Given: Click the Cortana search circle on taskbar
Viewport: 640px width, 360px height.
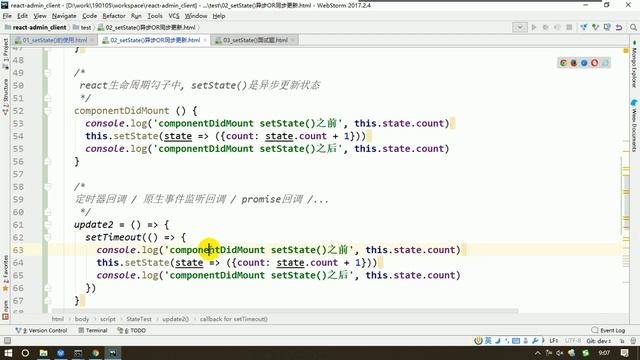Looking at the screenshot, I should 25,353.
